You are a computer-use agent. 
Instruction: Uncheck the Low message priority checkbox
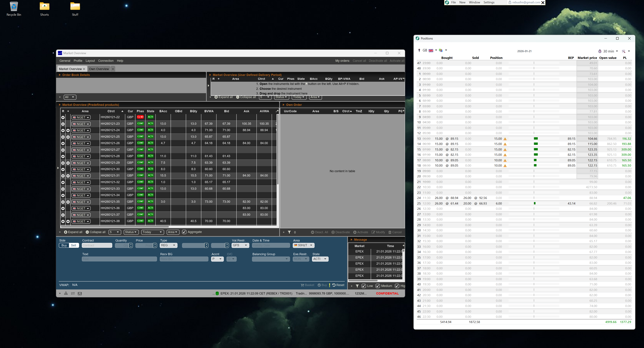[x=364, y=286]
